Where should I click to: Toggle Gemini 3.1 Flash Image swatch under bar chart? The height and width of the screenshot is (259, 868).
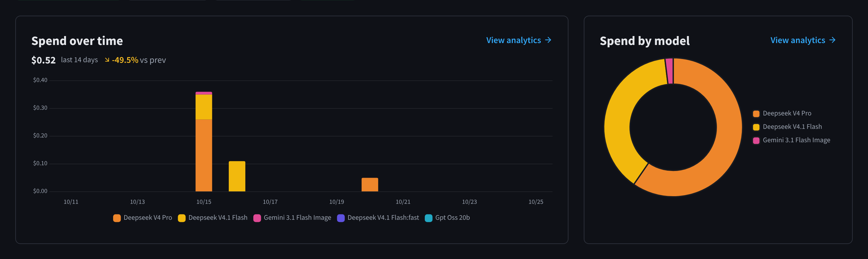point(257,218)
